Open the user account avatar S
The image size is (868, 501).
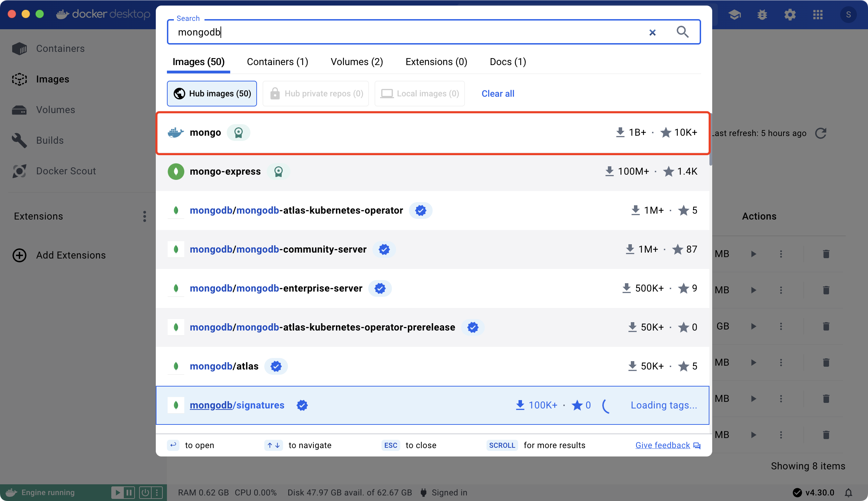tap(849, 15)
